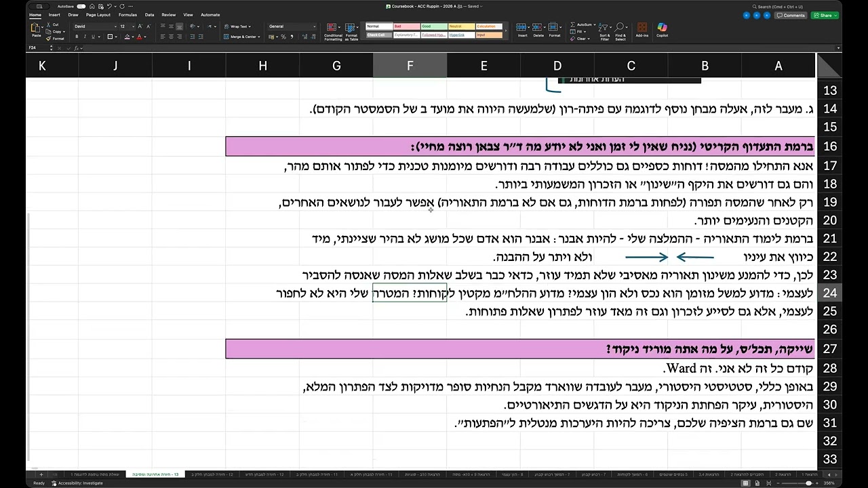868x488 pixels.
Task: Switch to the Draw tab
Action: (73, 14)
